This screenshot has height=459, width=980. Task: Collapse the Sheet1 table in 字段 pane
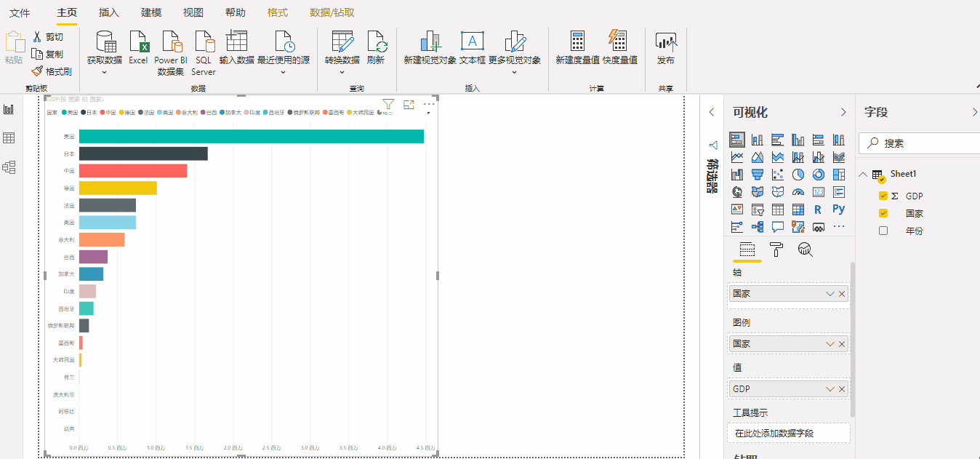pos(862,174)
